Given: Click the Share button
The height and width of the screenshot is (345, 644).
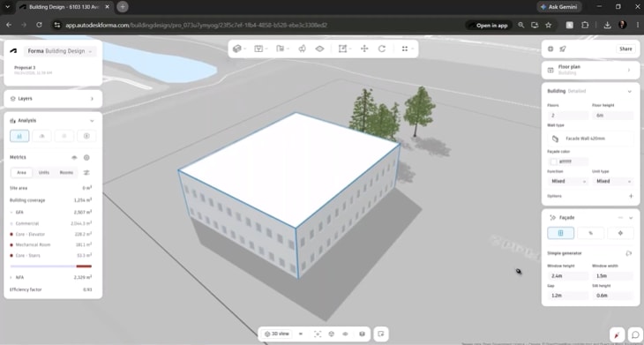Looking at the screenshot, I should [625, 49].
